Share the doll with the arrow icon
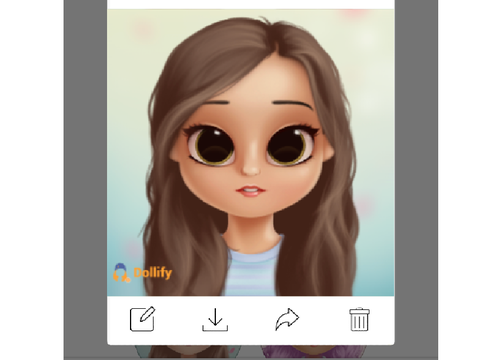This screenshot has height=360, width=480. click(x=287, y=319)
